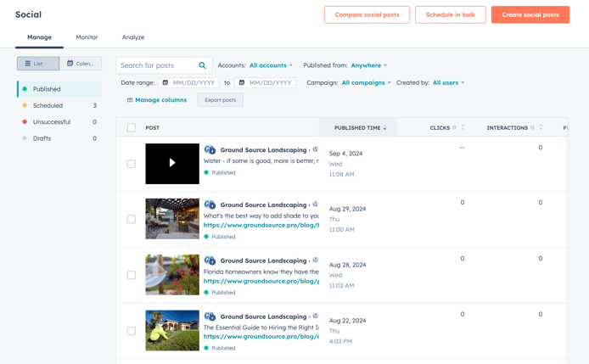Click globe icon on Aug 29 post
589x364 pixels.
click(x=316, y=204)
